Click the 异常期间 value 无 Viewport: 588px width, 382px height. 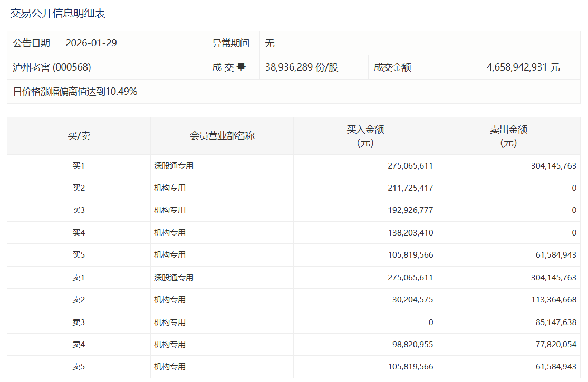269,43
